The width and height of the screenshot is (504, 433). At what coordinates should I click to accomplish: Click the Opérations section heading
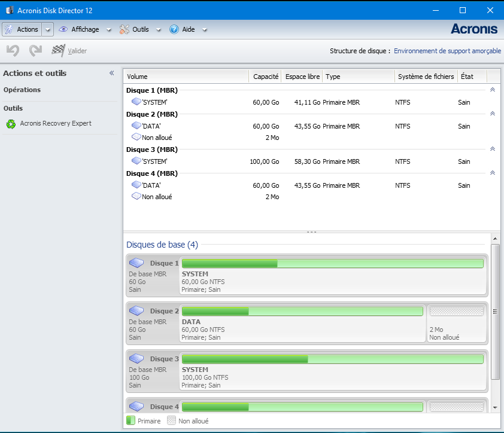pyautogui.click(x=22, y=90)
